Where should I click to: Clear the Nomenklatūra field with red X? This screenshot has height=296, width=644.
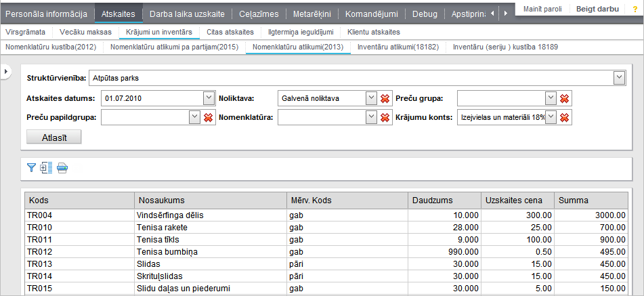point(385,118)
